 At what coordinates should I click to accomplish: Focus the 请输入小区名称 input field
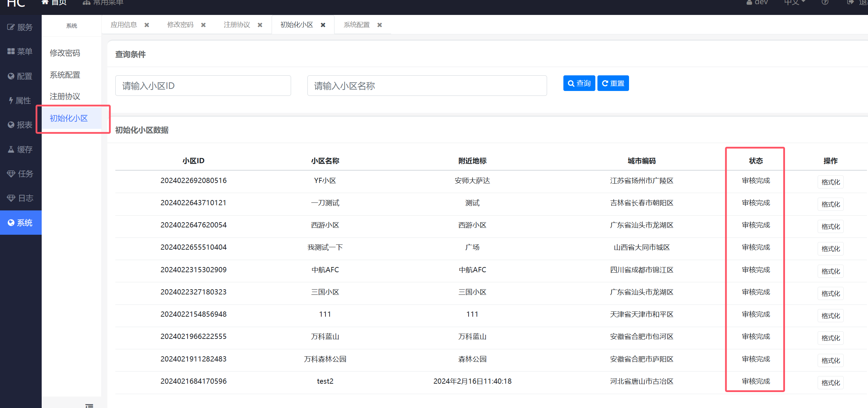click(x=427, y=86)
